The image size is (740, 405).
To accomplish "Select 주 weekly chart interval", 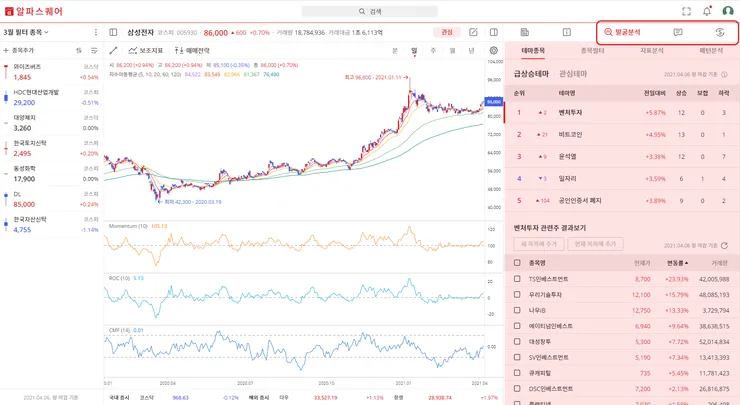I will [x=433, y=51].
